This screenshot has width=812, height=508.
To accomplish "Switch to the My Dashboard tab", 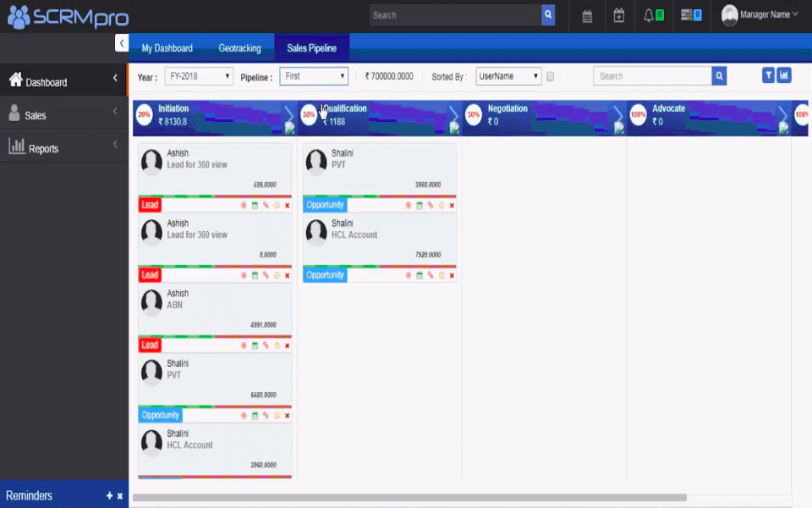I will point(167,48).
